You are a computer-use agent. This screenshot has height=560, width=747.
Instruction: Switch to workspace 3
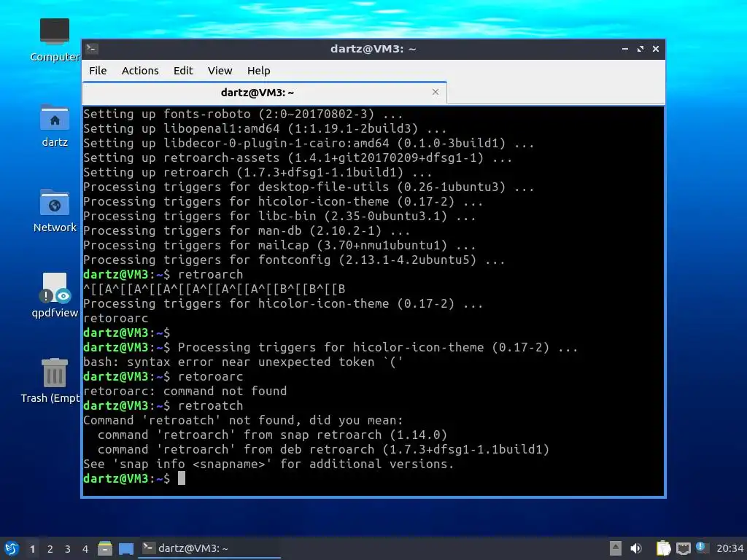tap(68, 549)
